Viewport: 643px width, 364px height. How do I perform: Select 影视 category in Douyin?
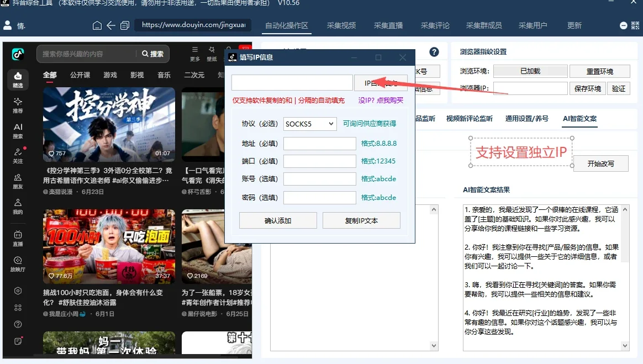tap(137, 75)
